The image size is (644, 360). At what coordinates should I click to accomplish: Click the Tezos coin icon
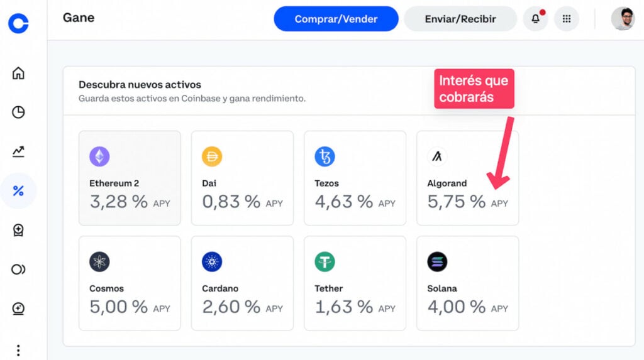click(x=325, y=156)
